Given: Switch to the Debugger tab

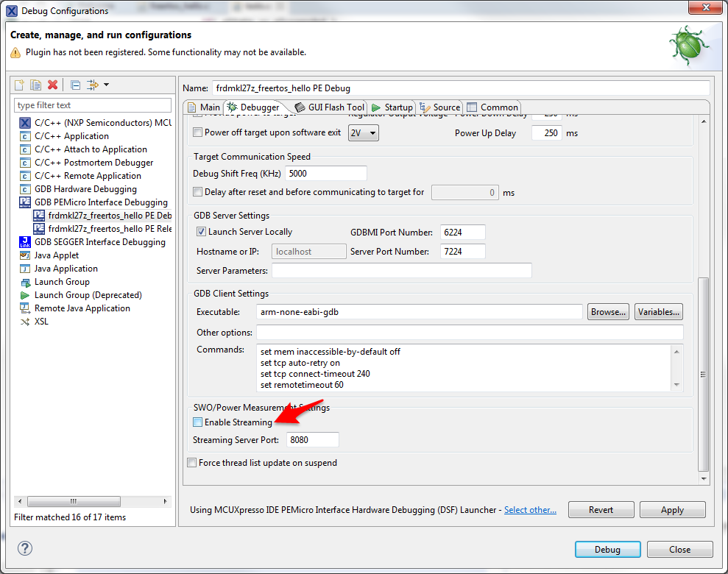Looking at the screenshot, I should tap(253, 107).
